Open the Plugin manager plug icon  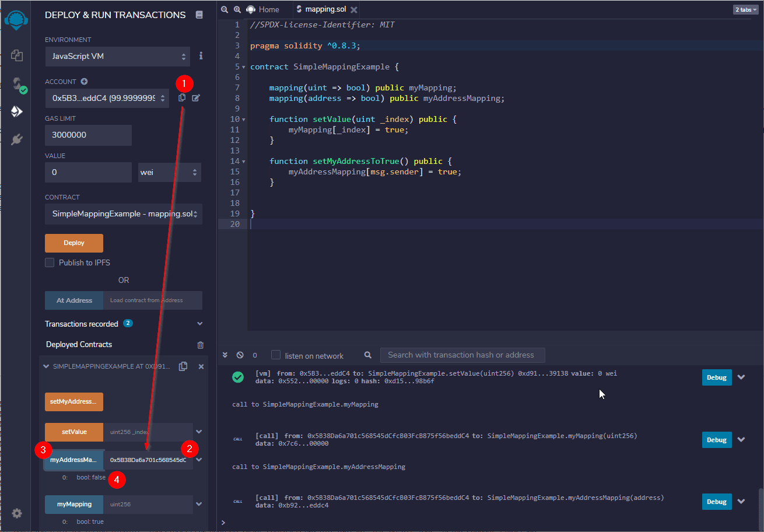click(16, 139)
